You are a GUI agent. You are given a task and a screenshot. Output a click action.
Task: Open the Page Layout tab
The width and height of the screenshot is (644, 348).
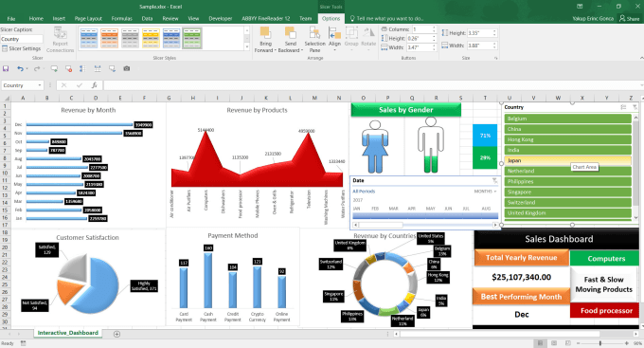click(x=88, y=19)
